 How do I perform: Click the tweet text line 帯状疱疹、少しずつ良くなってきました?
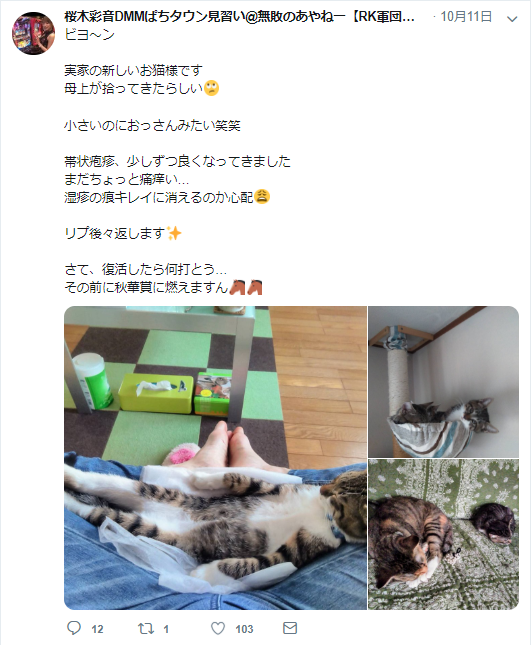(x=178, y=161)
